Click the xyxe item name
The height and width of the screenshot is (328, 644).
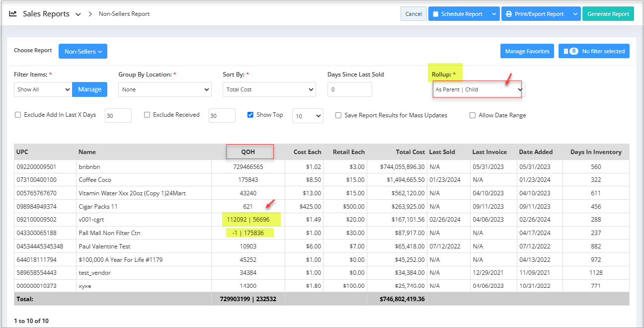(85, 286)
